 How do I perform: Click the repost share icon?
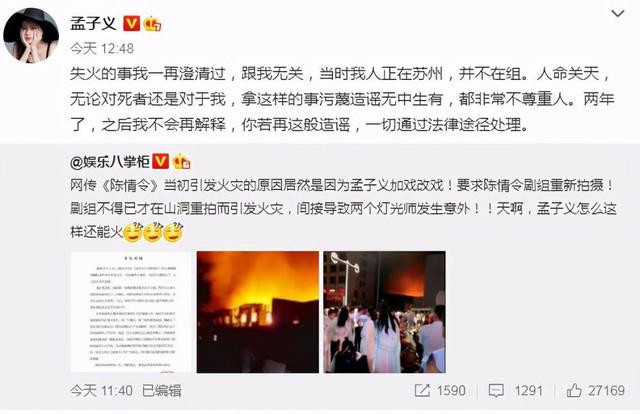click(422, 391)
